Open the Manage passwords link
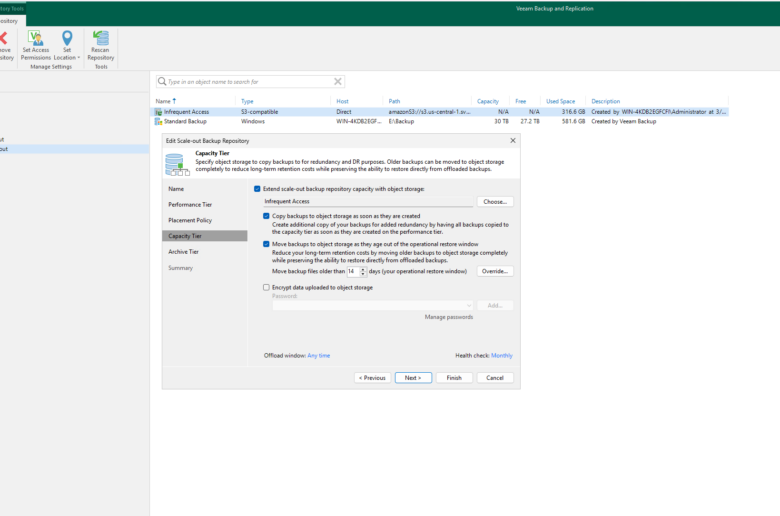The image size is (780, 516). click(x=449, y=317)
